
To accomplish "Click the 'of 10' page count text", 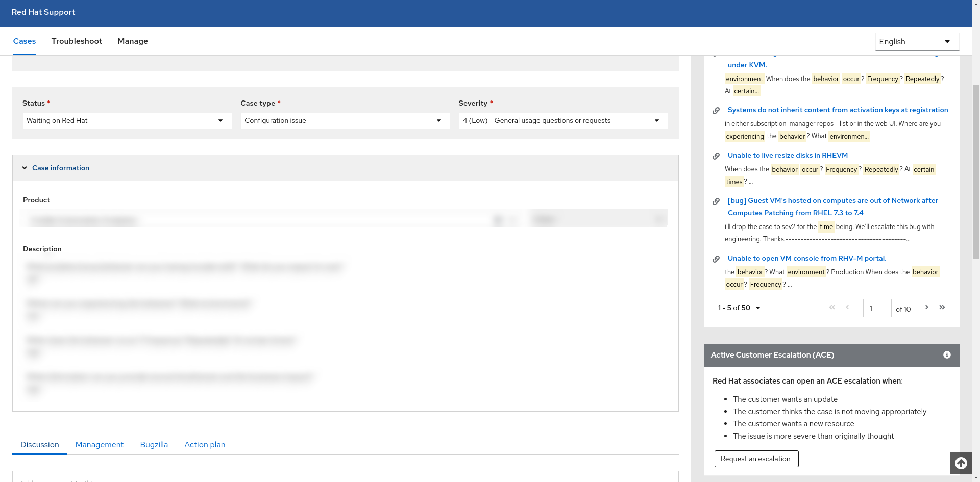I will pos(903,309).
